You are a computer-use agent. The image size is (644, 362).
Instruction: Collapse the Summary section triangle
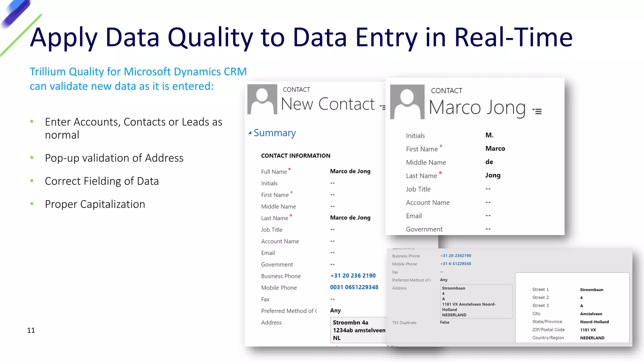pyautogui.click(x=250, y=133)
